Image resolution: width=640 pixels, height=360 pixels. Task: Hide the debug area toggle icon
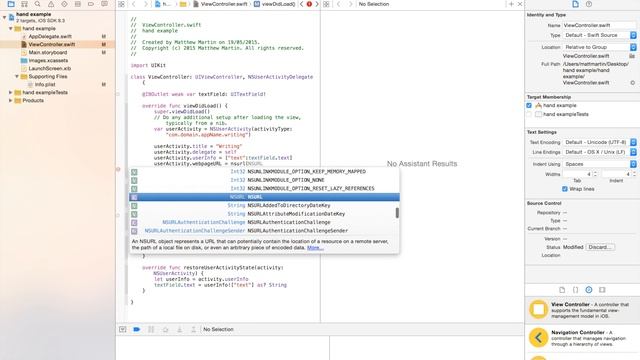[122, 329]
